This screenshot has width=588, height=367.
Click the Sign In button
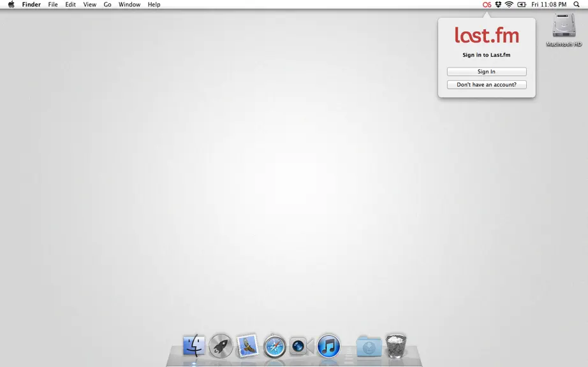click(x=487, y=71)
